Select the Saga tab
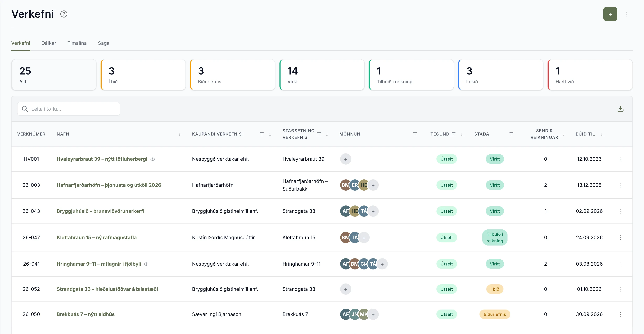644x334 pixels. pyautogui.click(x=103, y=43)
